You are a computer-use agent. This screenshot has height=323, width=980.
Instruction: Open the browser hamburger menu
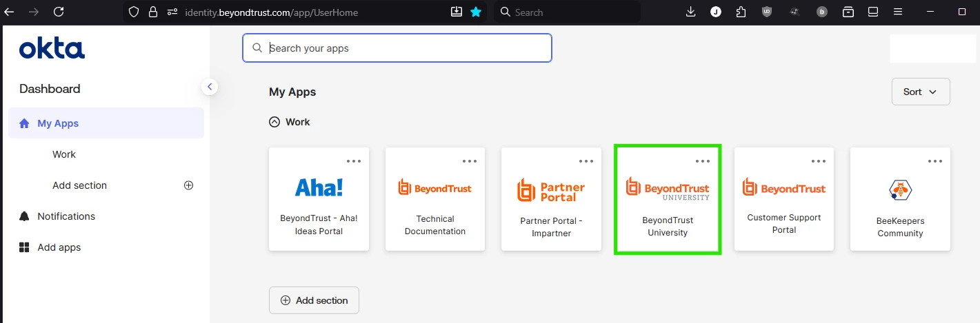click(x=898, y=12)
